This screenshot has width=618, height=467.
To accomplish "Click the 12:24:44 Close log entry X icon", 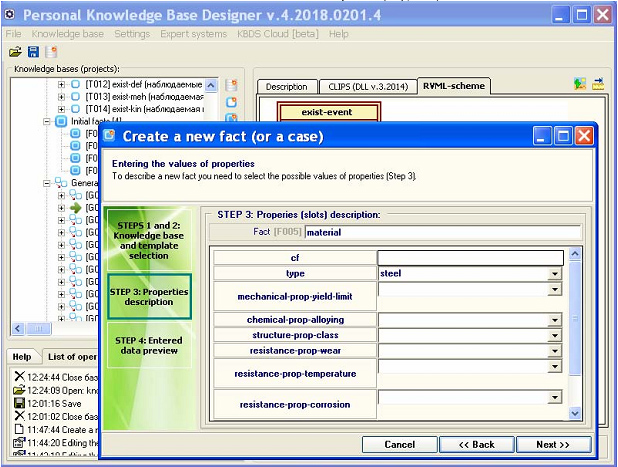I will coord(19,377).
